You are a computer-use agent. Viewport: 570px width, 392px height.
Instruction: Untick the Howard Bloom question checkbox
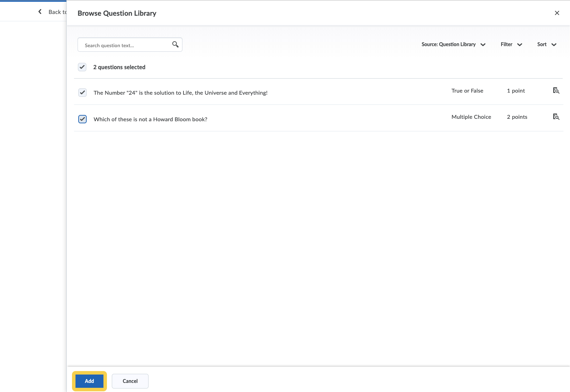point(82,119)
